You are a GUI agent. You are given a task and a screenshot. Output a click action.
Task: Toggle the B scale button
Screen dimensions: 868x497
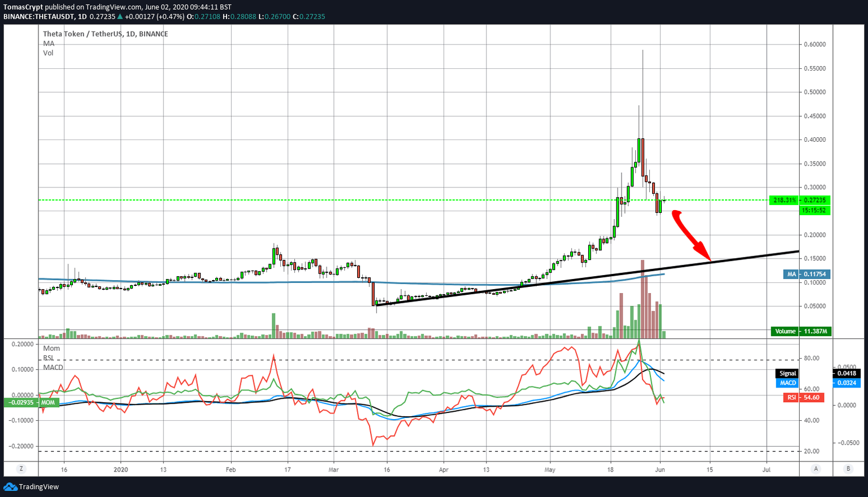pos(848,469)
